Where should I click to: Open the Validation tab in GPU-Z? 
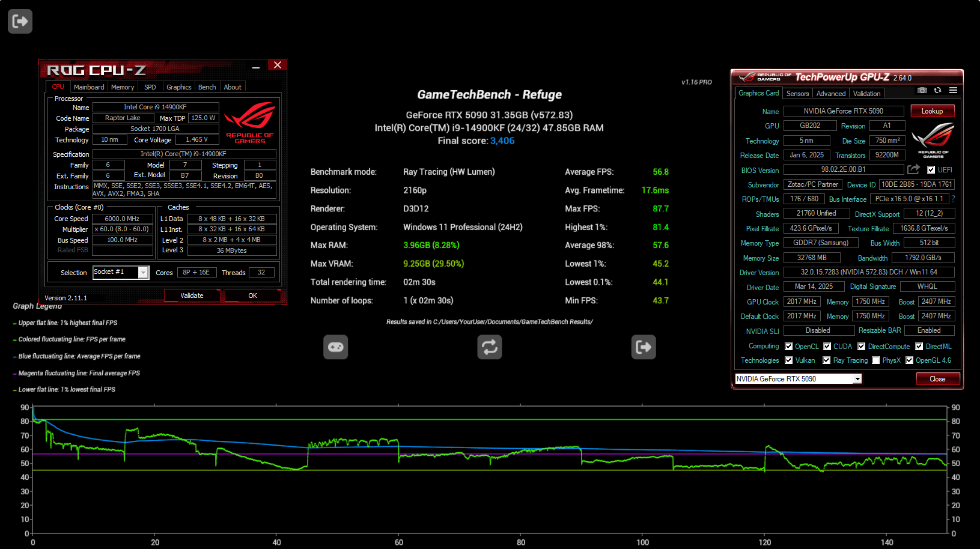point(866,94)
